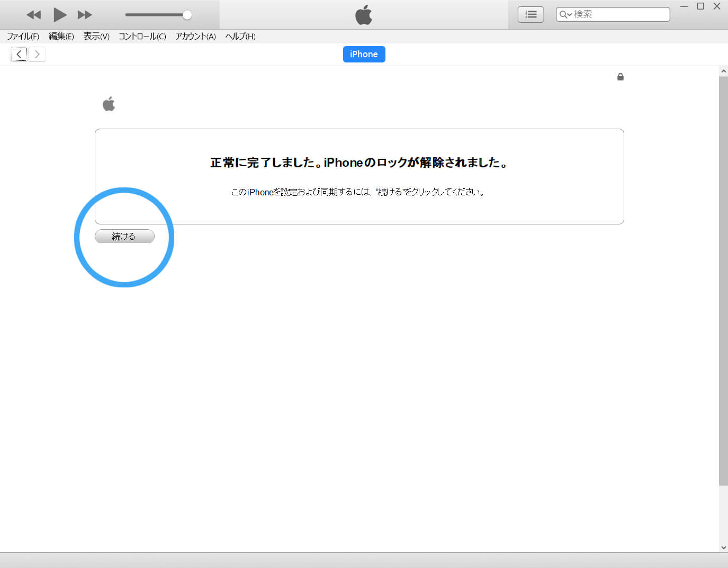The height and width of the screenshot is (568, 728).
Task: Open the search magnifier dropdown
Action: pos(565,14)
